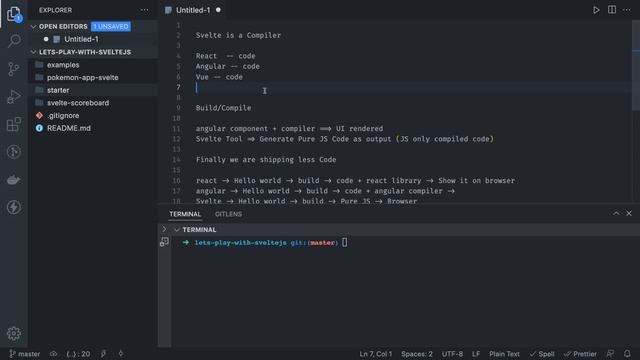
Task: Open the Extensions view icon
Action: pyautogui.click(x=14, y=124)
